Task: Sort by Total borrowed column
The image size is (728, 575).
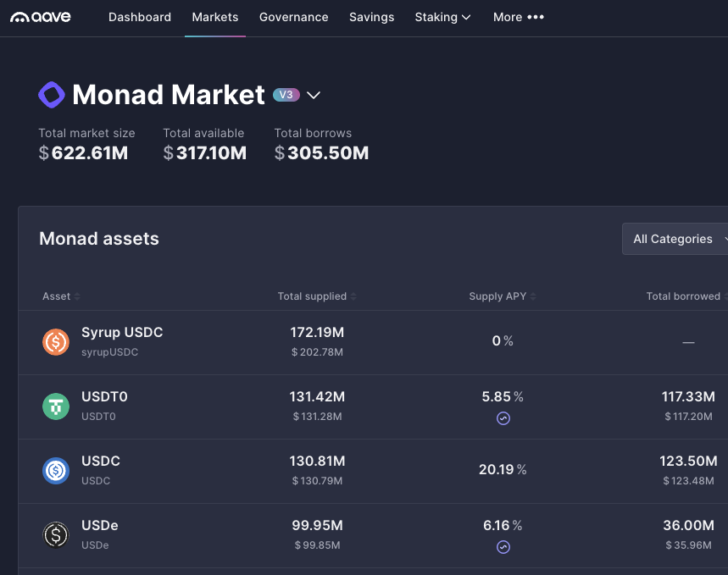Action: [x=686, y=296]
